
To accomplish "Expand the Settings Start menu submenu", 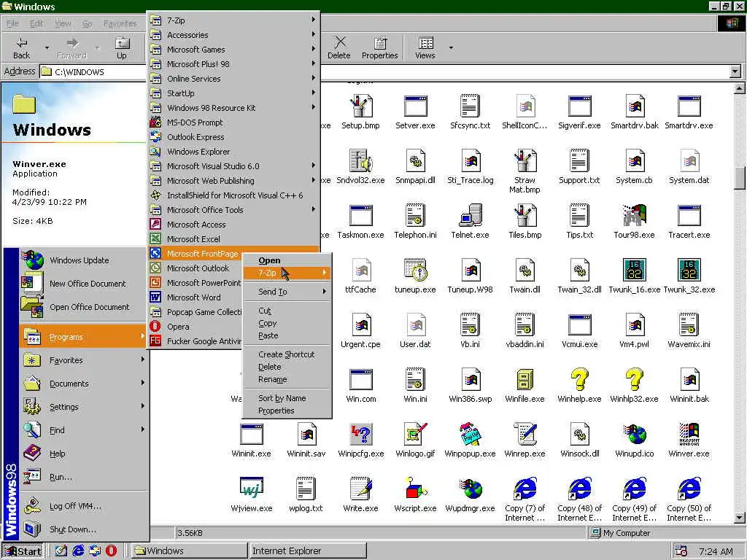I will 84,407.
